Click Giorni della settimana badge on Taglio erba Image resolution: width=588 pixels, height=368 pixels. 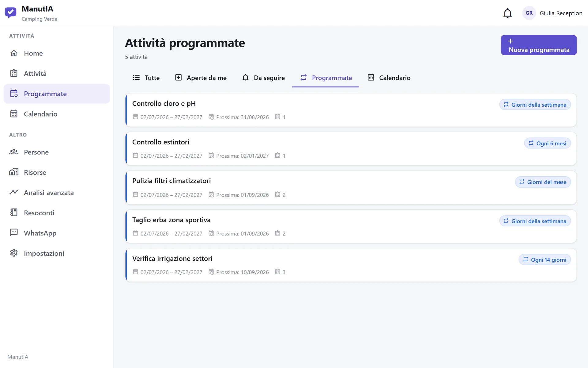(x=535, y=221)
